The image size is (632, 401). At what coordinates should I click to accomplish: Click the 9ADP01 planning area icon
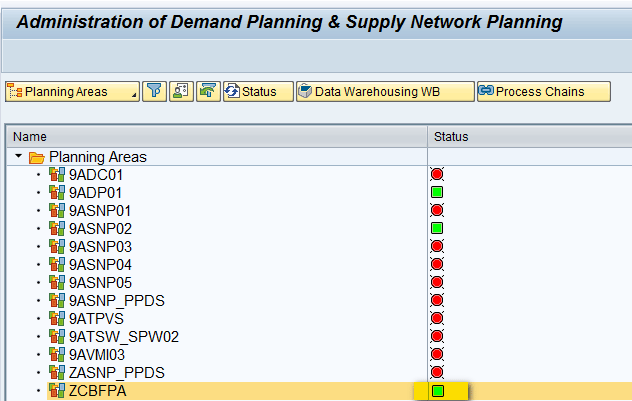tap(57, 193)
